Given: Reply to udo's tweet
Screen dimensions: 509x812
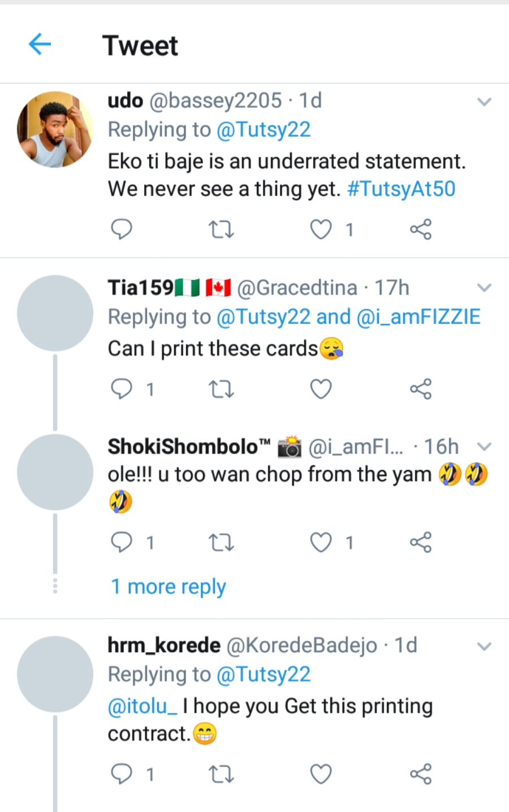Looking at the screenshot, I should pyautogui.click(x=121, y=229).
